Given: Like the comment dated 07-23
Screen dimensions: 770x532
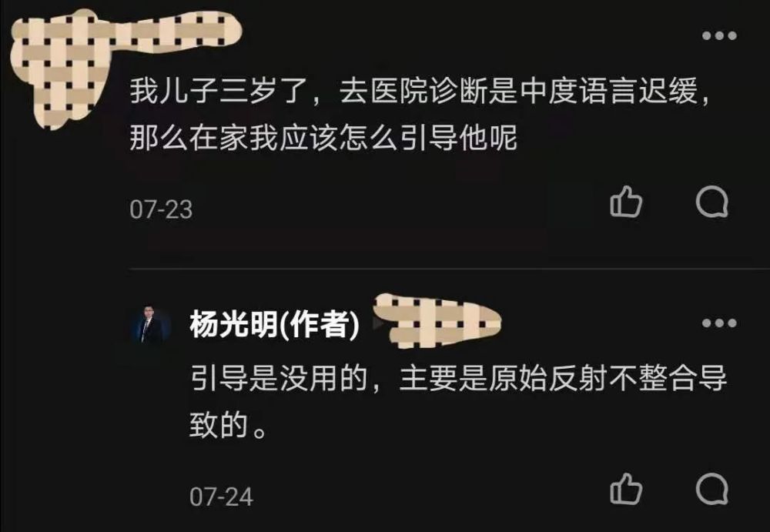Looking at the screenshot, I should pyautogui.click(x=626, y=202).
